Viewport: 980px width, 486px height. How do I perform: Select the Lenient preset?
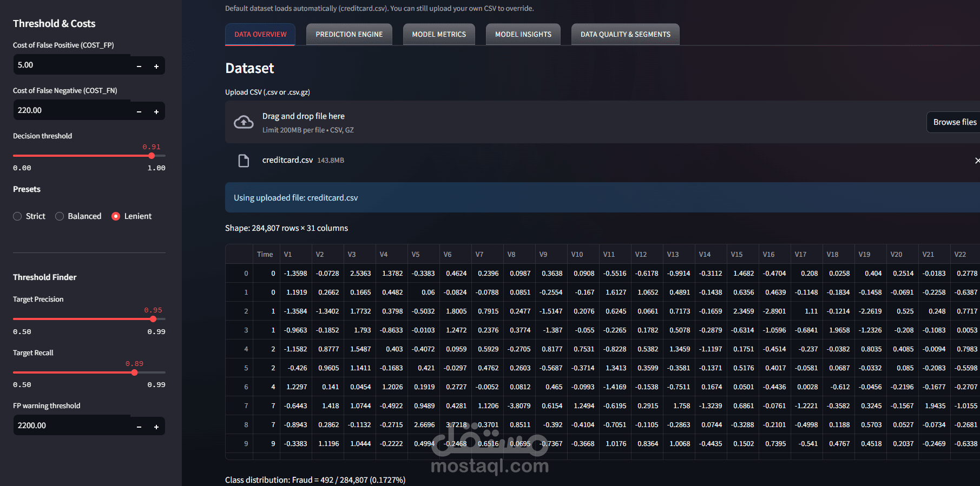point(131,216)
